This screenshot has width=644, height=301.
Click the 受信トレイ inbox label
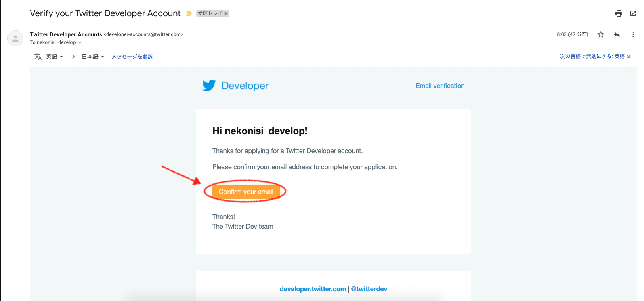coord(210,13)
